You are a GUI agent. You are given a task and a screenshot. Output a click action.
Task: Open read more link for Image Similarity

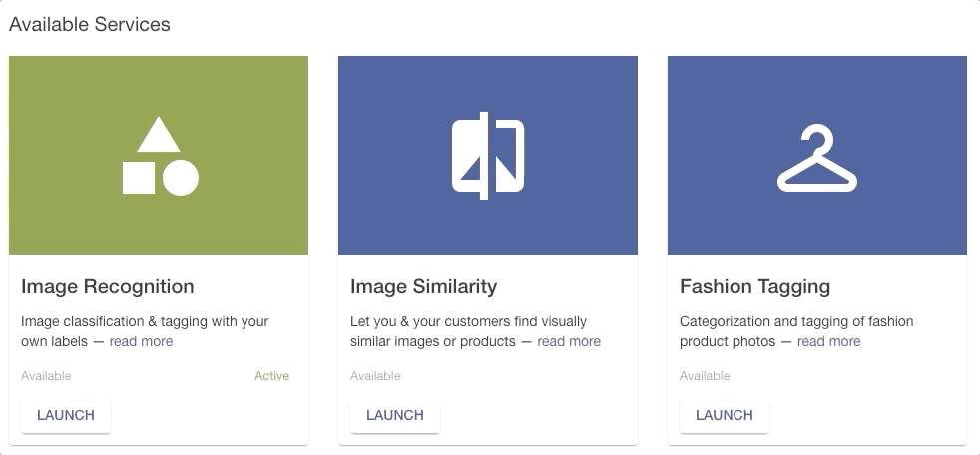coord(569,342)
